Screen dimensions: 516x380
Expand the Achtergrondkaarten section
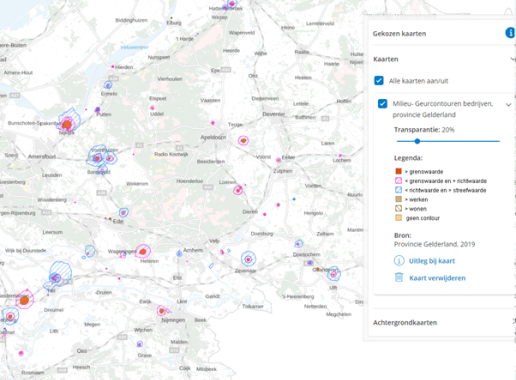pyautogui.click(x=513, y=321)
